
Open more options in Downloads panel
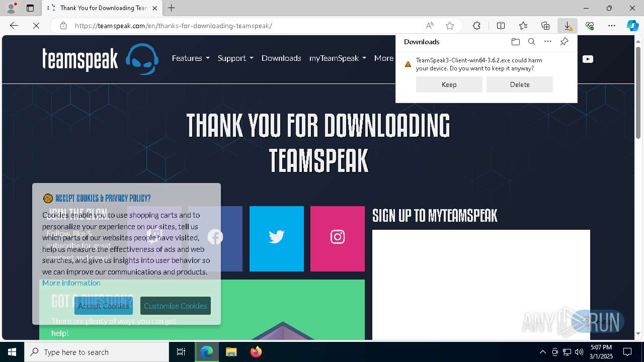pyautogui.click(x=548, y=42)
